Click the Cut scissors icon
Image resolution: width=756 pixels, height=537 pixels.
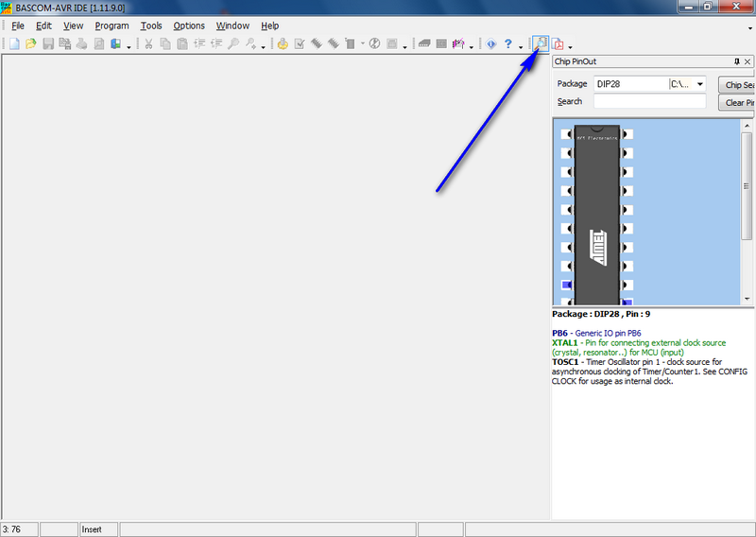pyautogui.click(x=148, y=43)
